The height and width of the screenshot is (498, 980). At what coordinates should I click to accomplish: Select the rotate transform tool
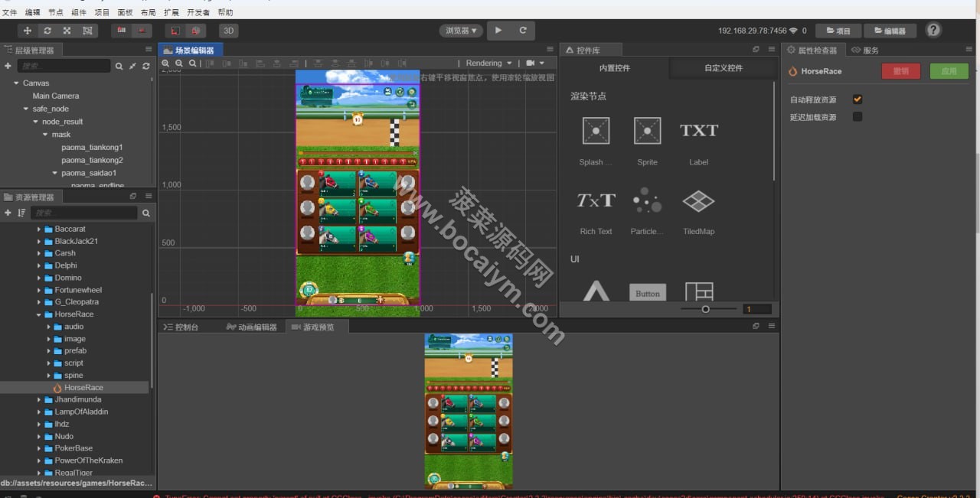pyautogui.click(x=47, y=31)
